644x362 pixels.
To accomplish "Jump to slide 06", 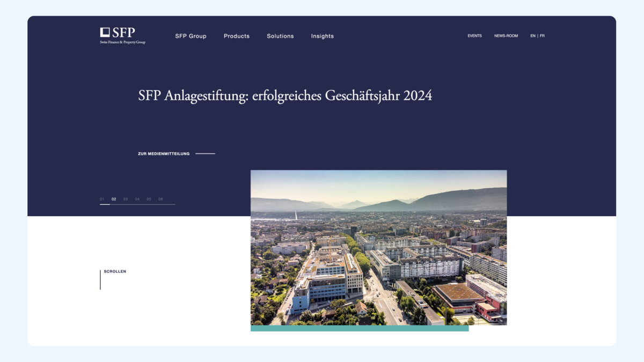I will pos(160,199).
